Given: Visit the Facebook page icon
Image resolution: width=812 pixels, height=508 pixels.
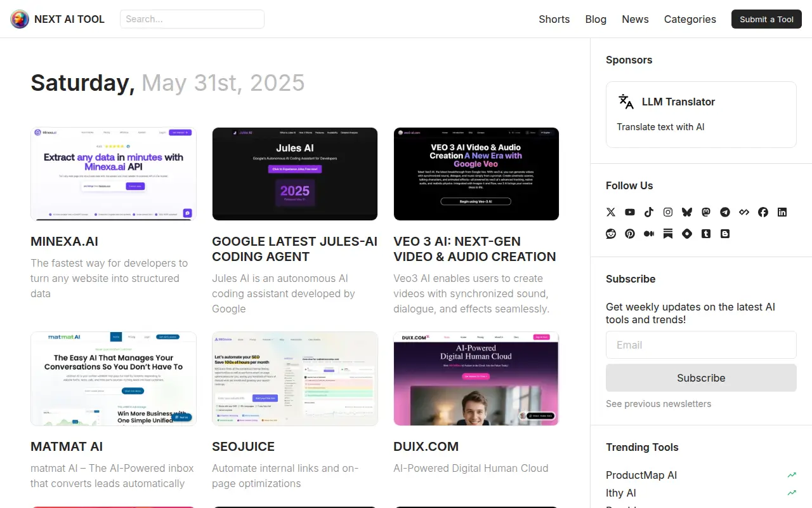Looking at the screenshot, I should pyautogui.click(x=763, y=212).
